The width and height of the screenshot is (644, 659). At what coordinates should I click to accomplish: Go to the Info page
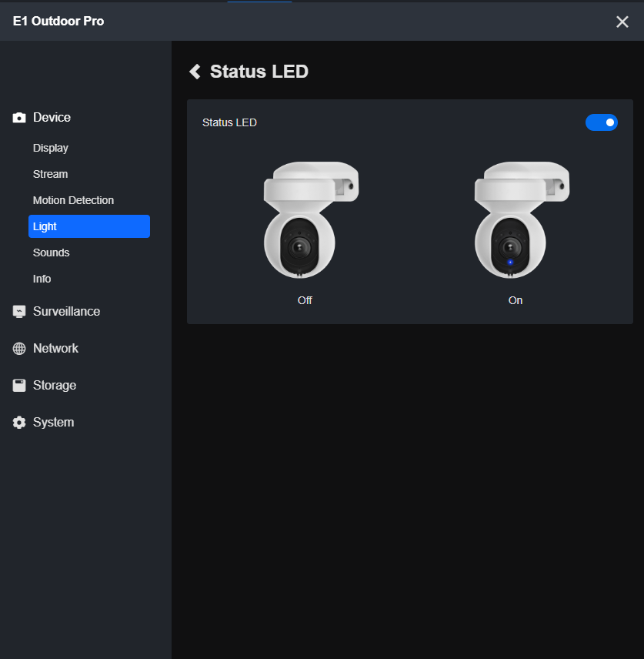pyautogui.click(x=42, y=279)
